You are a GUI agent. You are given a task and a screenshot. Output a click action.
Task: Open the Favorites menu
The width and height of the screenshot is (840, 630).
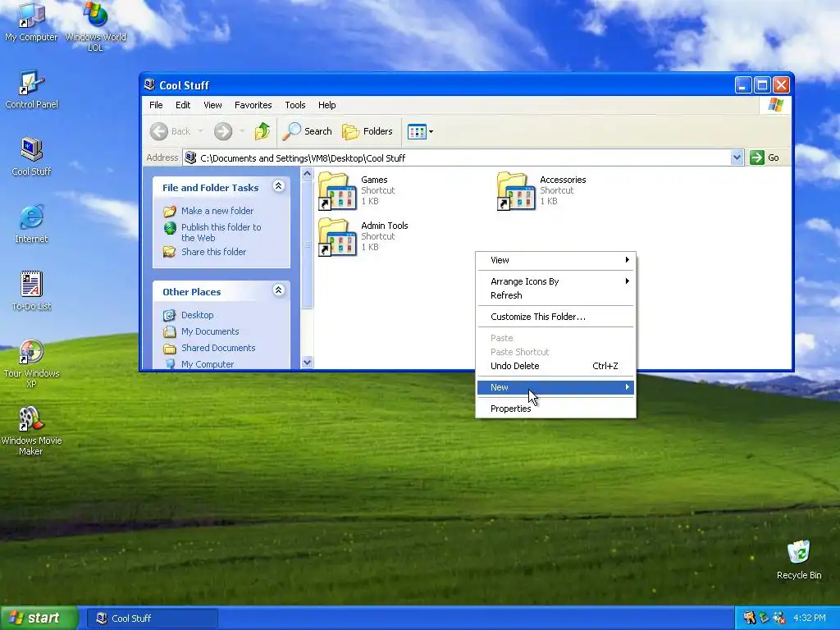[253, 105]
